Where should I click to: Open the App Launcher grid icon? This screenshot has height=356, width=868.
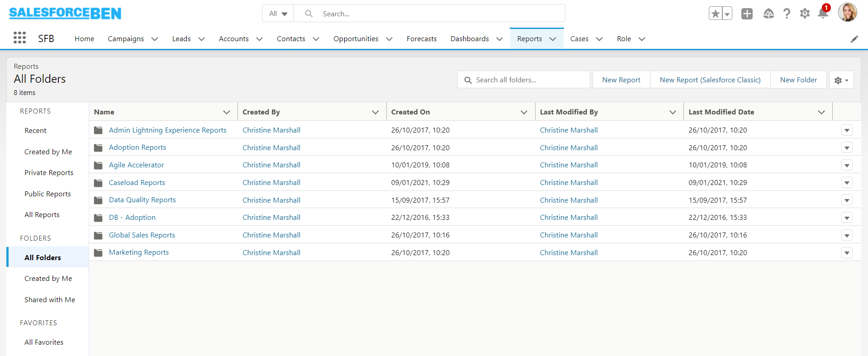click(19, 38)
